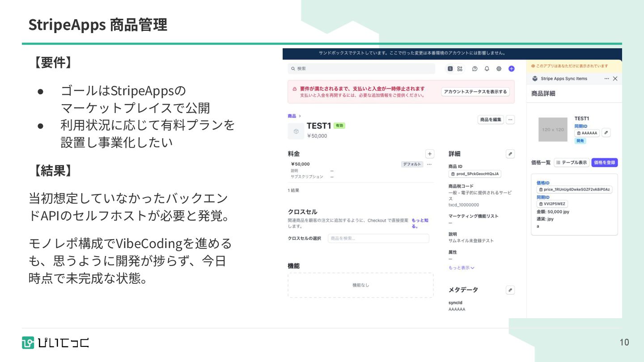Image resolution: width=644 pixels, height=362 pixels.
Task: Click the slide title StripeApps 商品管理
Action: 98,25
